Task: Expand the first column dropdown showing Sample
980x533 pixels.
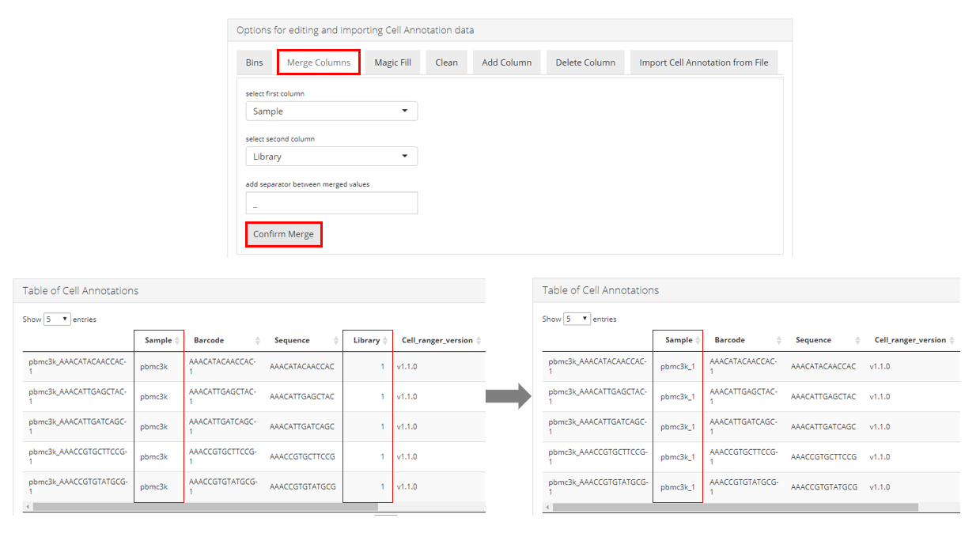Action: pyautogui.click(x=331, y=112)
